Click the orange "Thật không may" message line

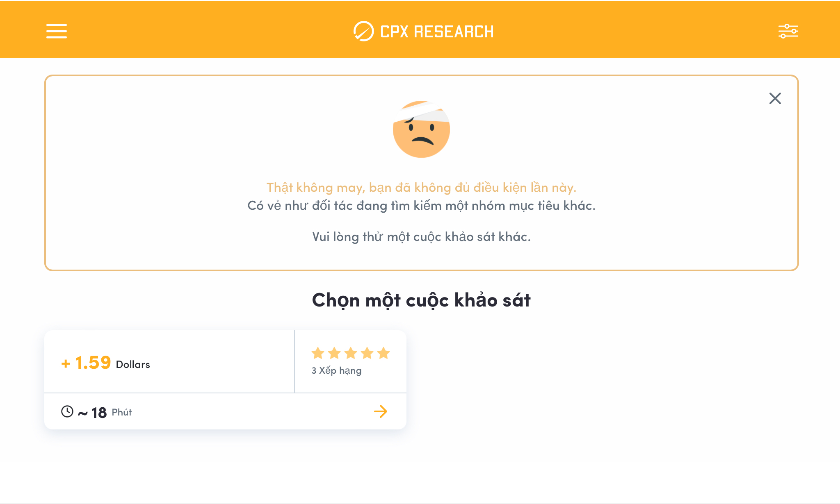[421, 188]
